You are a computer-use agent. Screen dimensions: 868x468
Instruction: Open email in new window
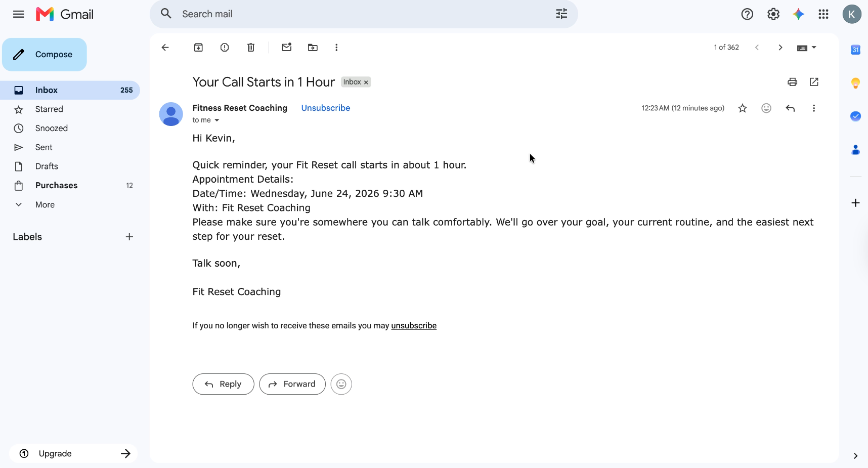(814, 82)
